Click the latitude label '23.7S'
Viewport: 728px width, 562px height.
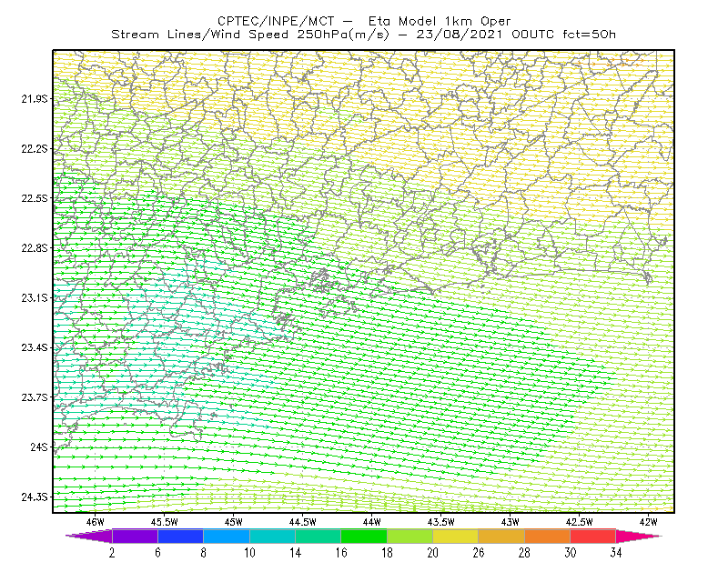(35, 397)
